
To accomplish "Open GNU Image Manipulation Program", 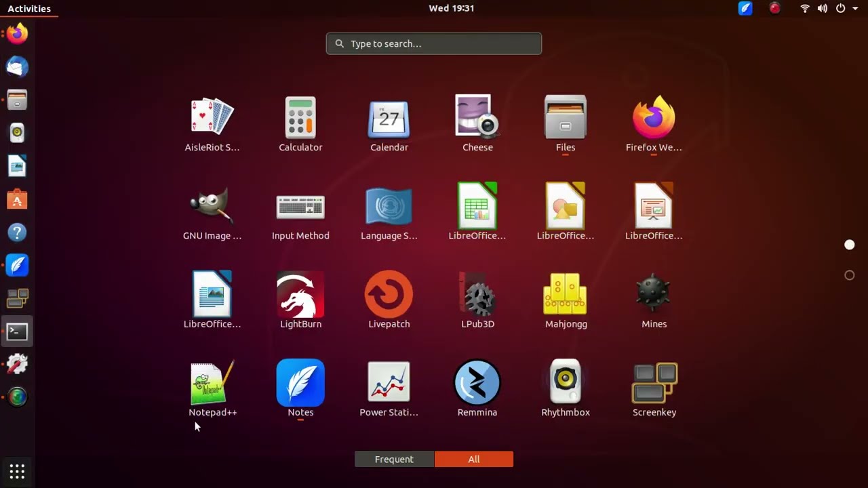I will point(212,212).
